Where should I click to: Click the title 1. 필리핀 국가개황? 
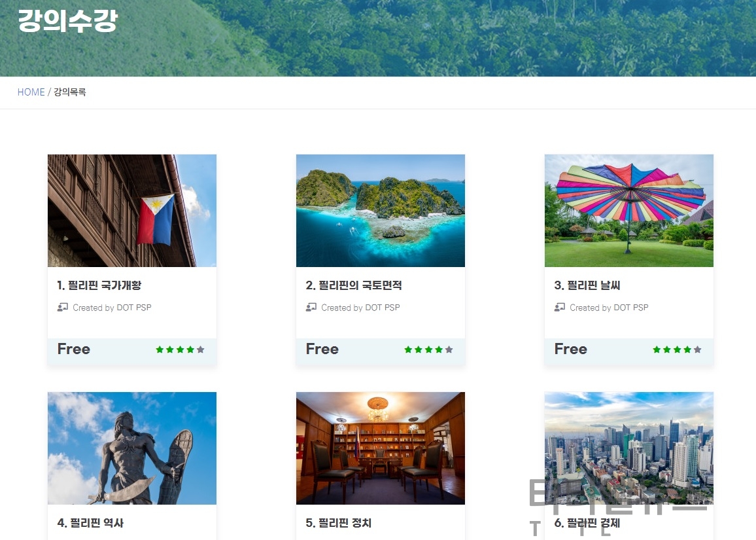click(x=99, y=285)
